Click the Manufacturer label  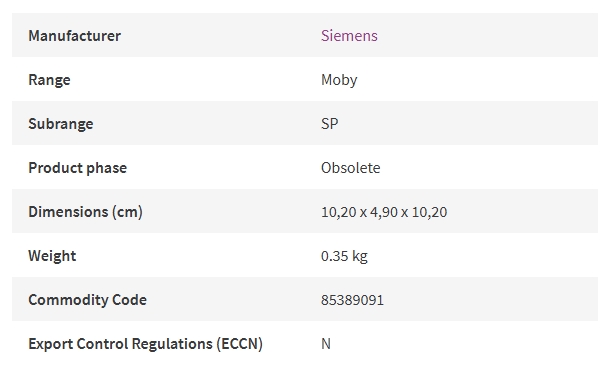tap(75, 36)
